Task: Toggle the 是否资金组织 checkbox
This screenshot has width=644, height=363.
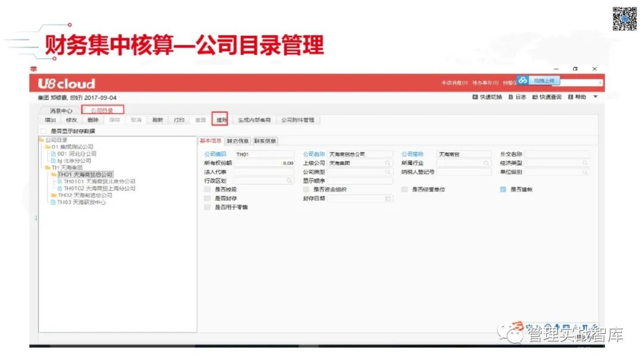Action: tap(305, 189)
